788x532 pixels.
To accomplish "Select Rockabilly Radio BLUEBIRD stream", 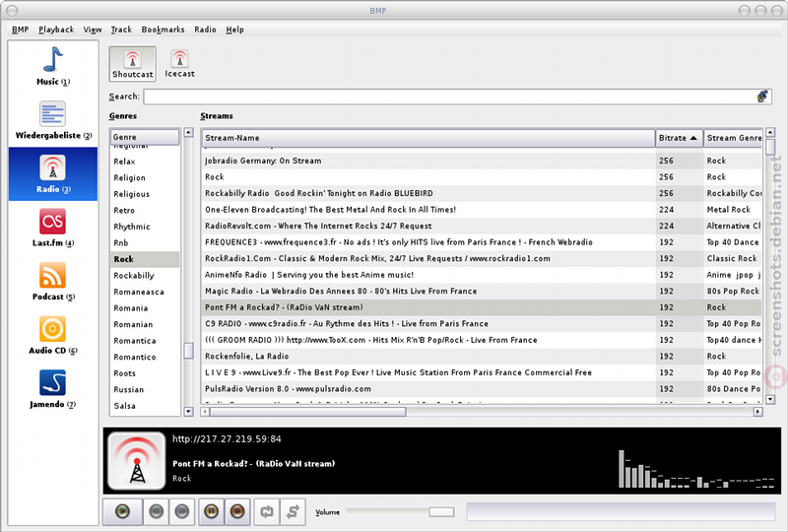I will click(482, 193).
